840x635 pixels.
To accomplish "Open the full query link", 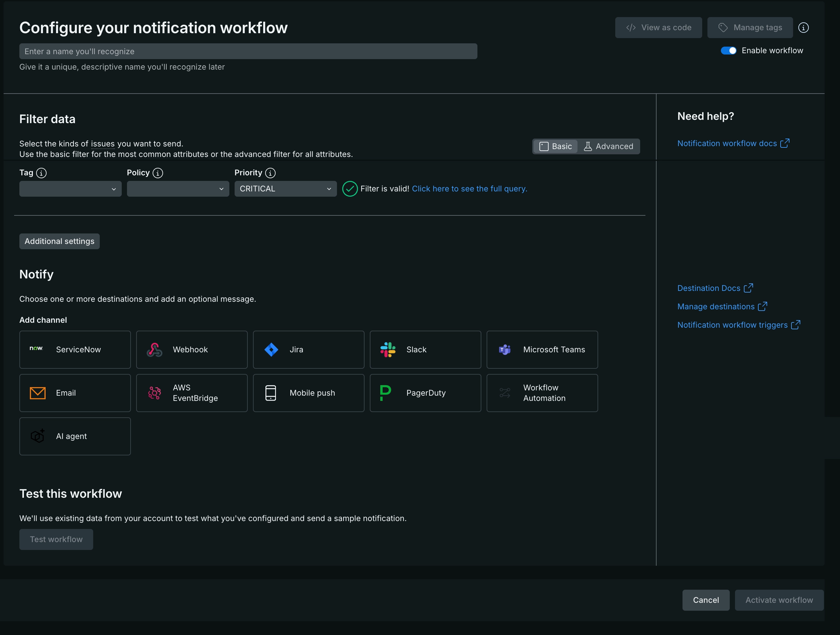I will coord(469,189).
